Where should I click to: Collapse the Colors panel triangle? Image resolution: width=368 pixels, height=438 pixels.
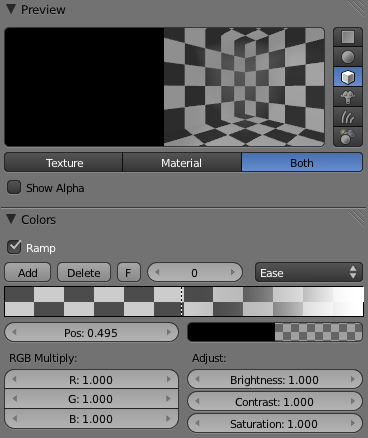(x=11, y=219)
